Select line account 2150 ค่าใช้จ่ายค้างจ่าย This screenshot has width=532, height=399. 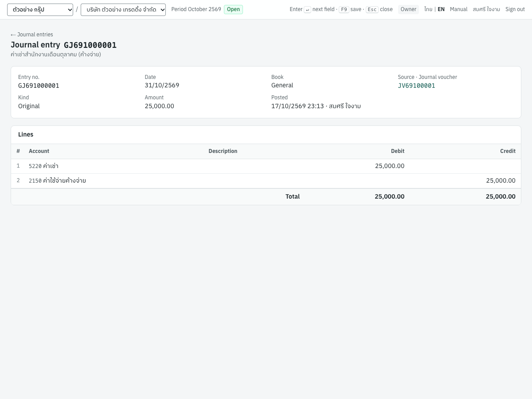coord(57,180)
